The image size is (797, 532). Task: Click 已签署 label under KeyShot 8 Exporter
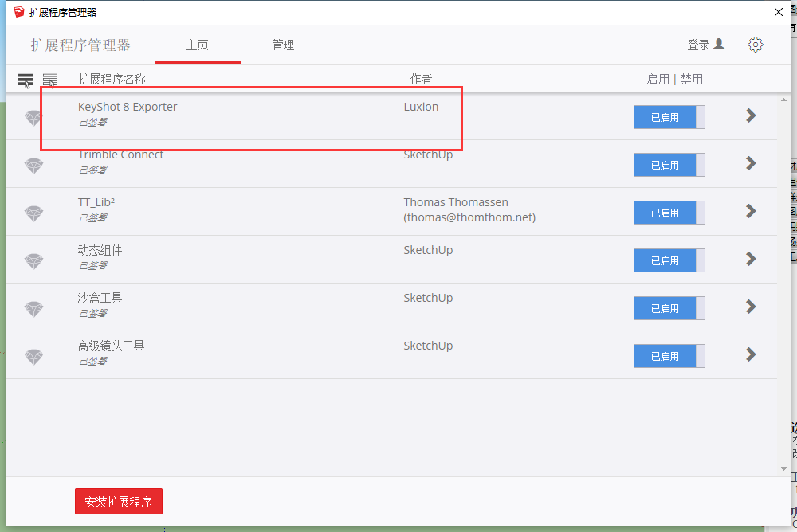point(92,123)
